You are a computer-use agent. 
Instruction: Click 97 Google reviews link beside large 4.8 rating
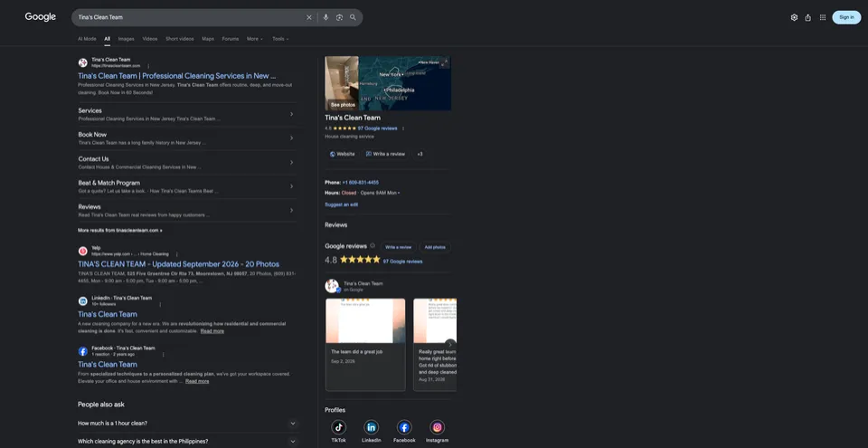click(403, 262)
